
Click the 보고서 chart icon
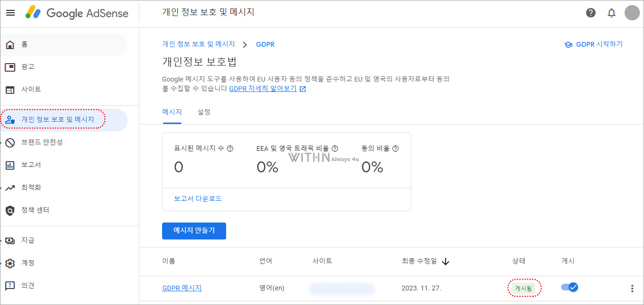pos(10,165)
